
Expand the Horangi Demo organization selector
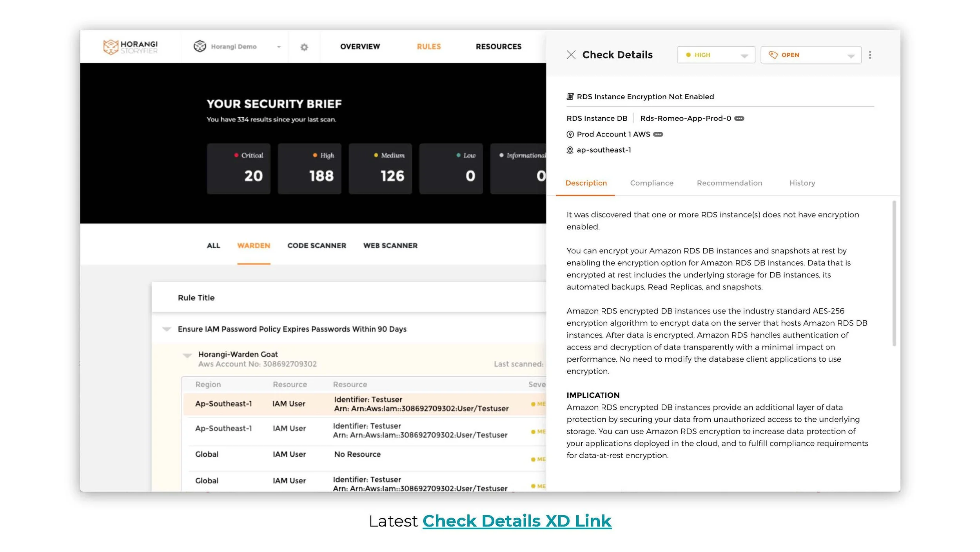point(279,47)
